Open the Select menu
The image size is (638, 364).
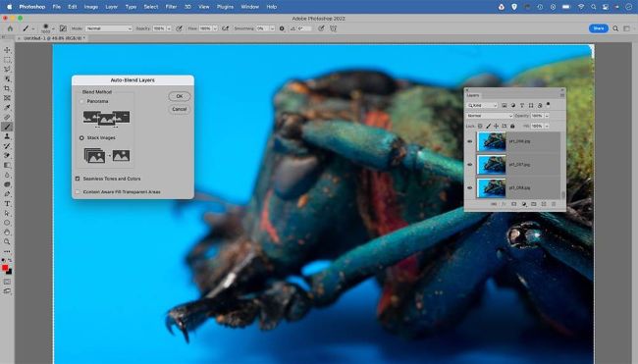click(150, 7)
